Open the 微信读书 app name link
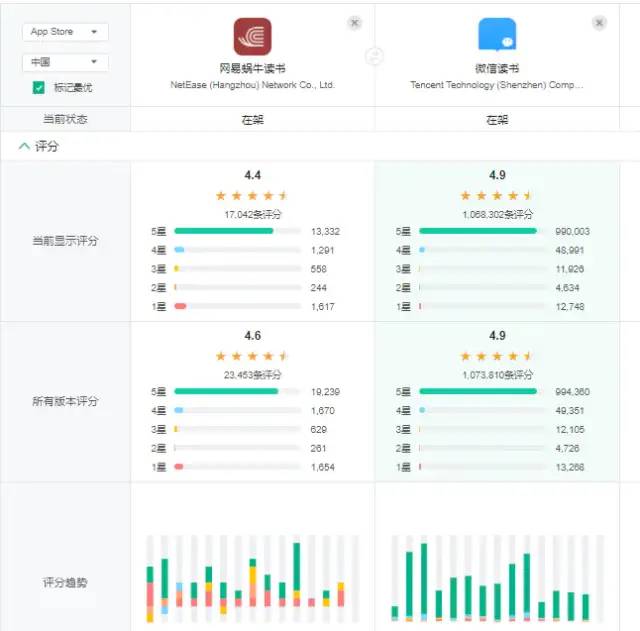Screen dimensions: 640x631 point(497,68)
